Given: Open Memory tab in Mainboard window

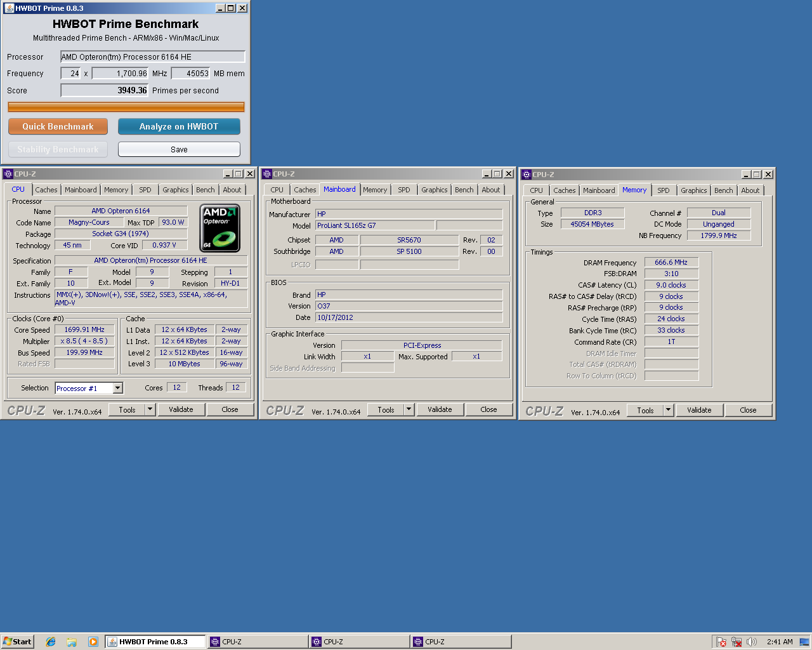Looking at the screenshot, I should click(375, 190).
